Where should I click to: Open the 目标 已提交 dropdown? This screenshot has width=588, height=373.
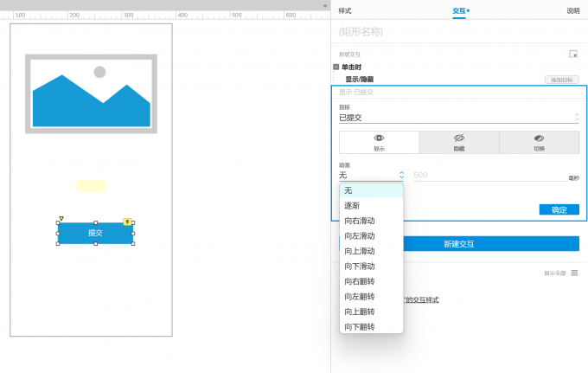(x=459, y=118)
